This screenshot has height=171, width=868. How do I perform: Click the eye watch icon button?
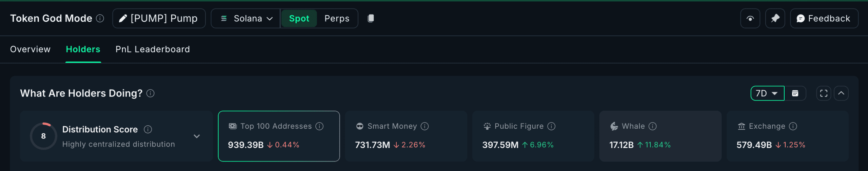[x=750, y=19]
